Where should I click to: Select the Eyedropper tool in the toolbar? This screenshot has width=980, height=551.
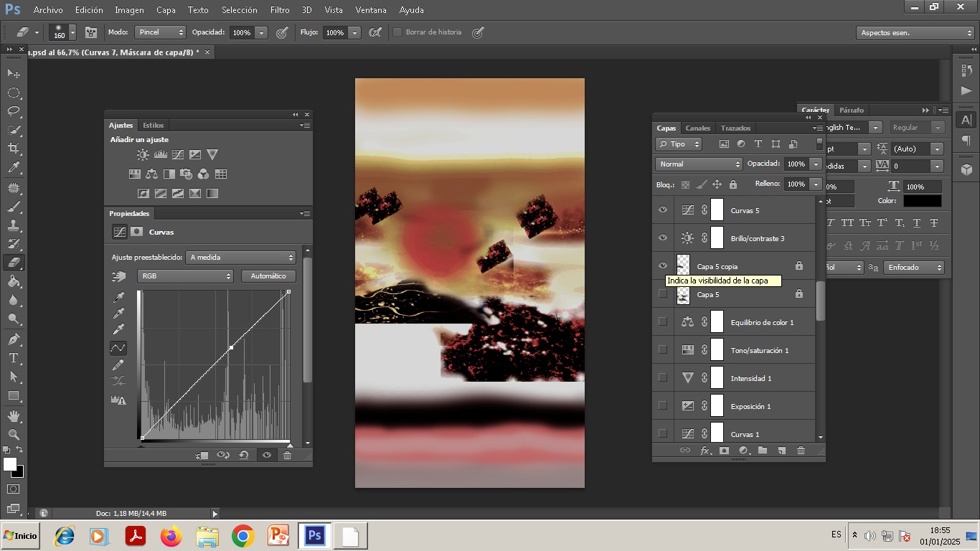(14, 168)
